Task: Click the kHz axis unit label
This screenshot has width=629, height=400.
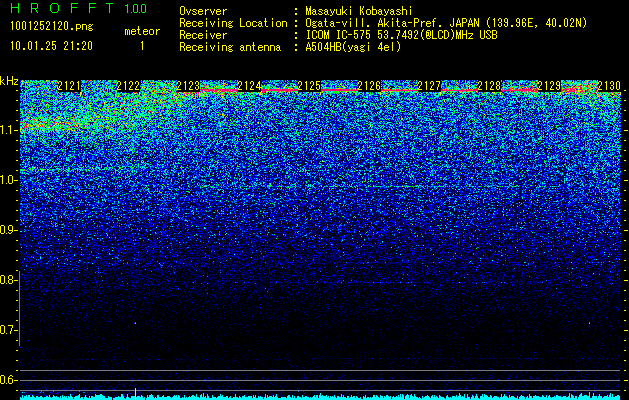Action: pyautogui.click(x=9, y=81)
